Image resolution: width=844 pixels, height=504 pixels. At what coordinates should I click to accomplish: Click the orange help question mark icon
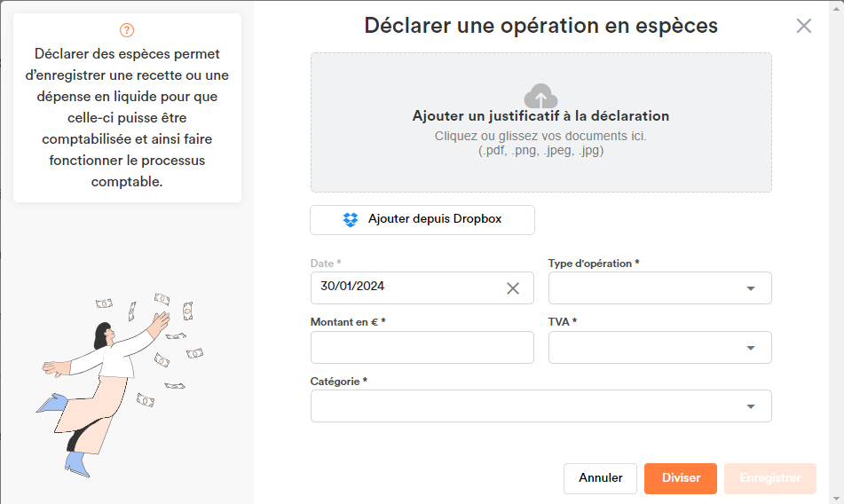coord(127,30)
